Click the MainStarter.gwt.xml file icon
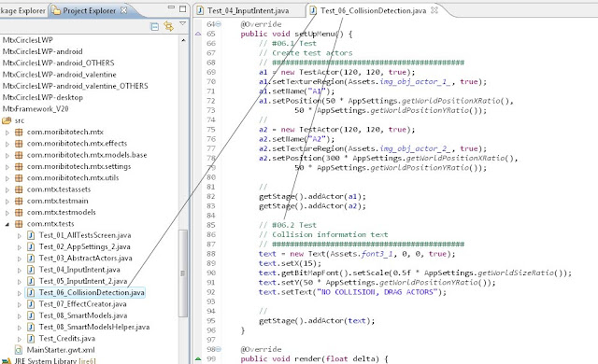This screenshot has height=364, width=598. [x=18, y=349]
